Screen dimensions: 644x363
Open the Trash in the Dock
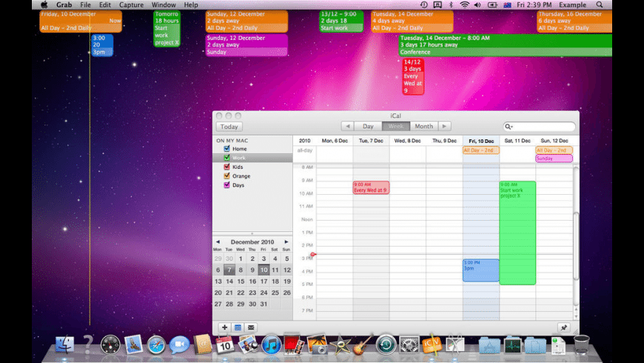[x=581, y=344]
